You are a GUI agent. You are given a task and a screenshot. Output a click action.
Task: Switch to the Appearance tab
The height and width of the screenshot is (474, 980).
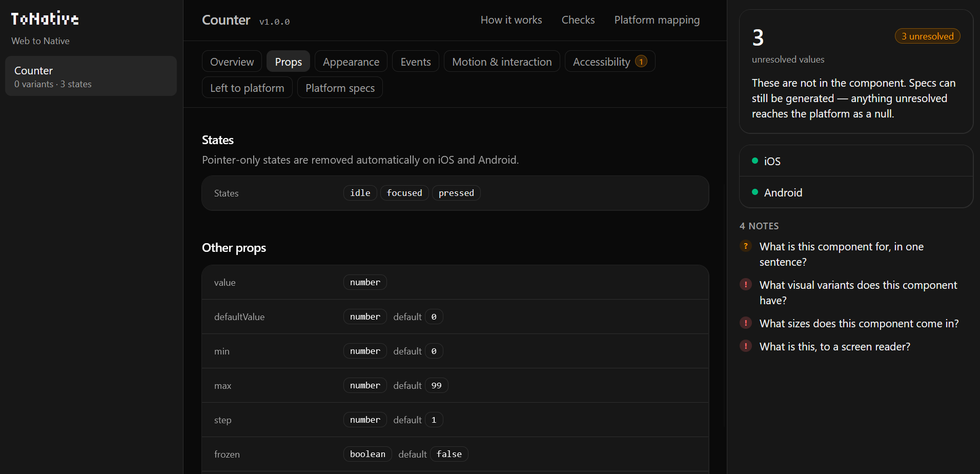coord(351,62)
